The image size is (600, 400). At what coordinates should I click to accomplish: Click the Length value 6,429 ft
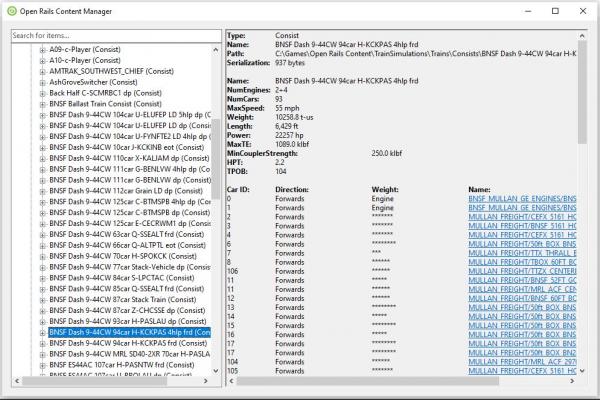(x=287, y=126)
